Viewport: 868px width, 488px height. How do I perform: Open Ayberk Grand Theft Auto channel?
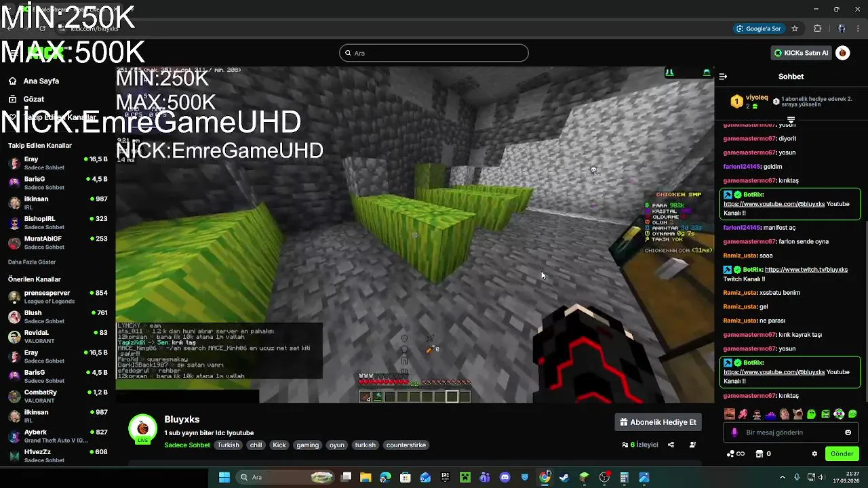pos(58,436)
